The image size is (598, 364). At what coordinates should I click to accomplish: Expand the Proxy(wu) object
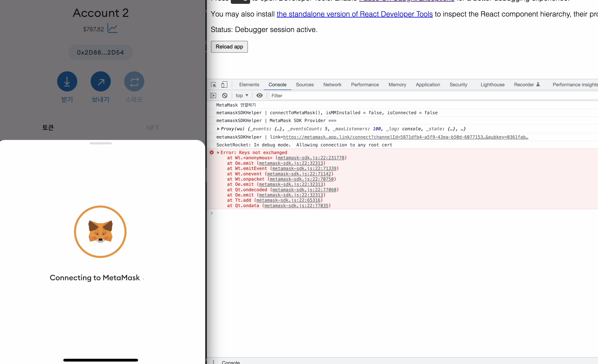pyautogui.click(x=218, y=129)
